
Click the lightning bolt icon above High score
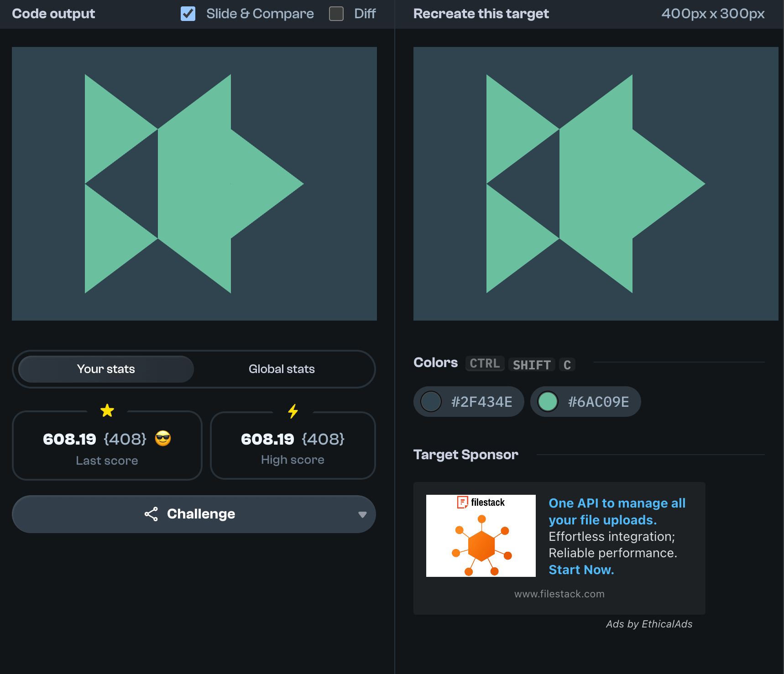coord(293,411)
